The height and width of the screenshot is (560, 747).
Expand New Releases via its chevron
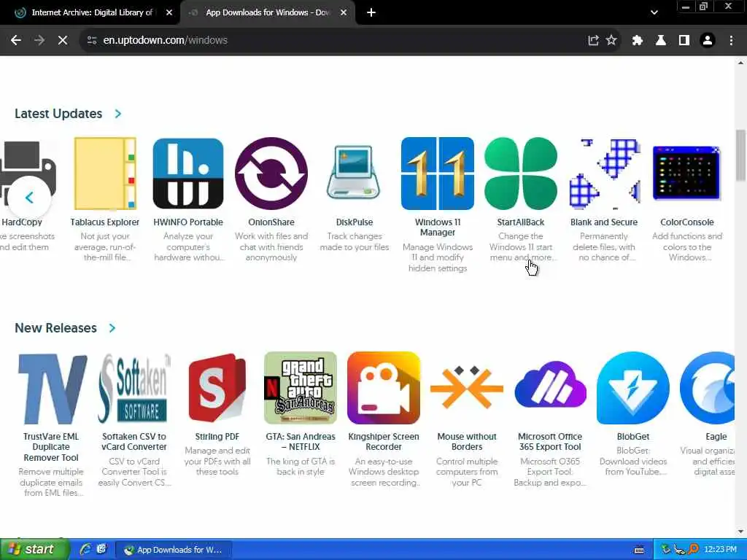(112, 328)
